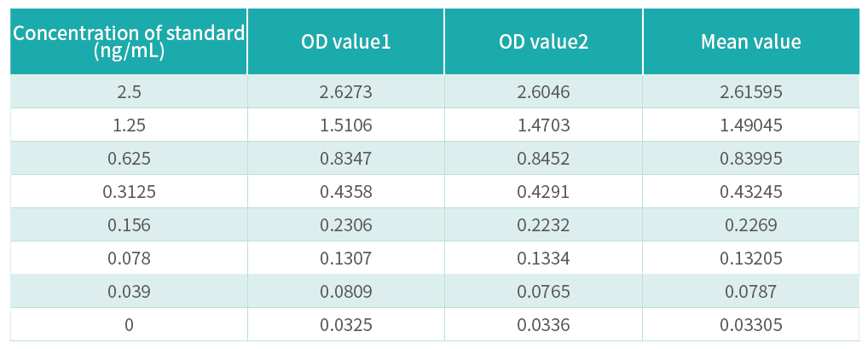
Task: Click the OD value2 cell 1.4703
Action: pos(543,125)
